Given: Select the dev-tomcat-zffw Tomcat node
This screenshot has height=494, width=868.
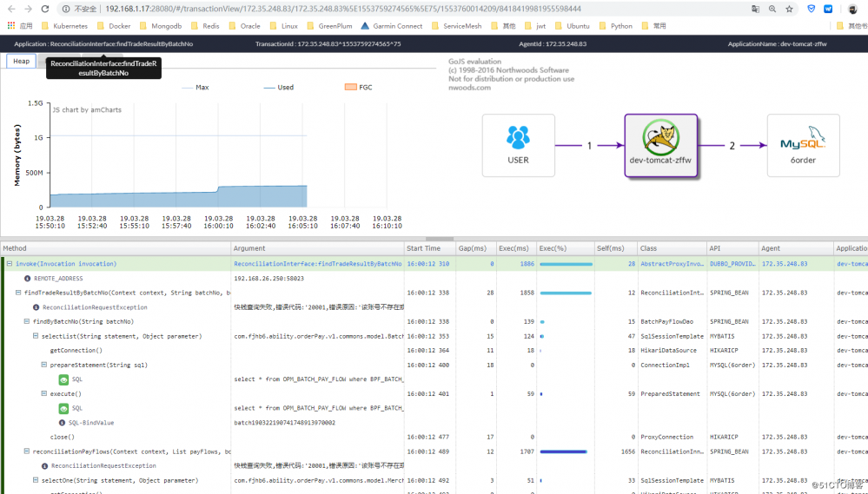Looking at the screenshot, I should tap(660, 146).
